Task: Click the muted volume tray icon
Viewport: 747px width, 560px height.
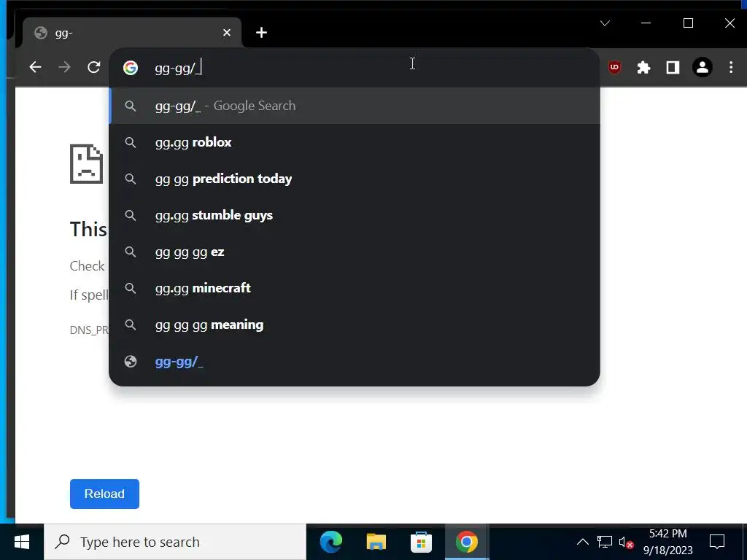Action: 626,542
